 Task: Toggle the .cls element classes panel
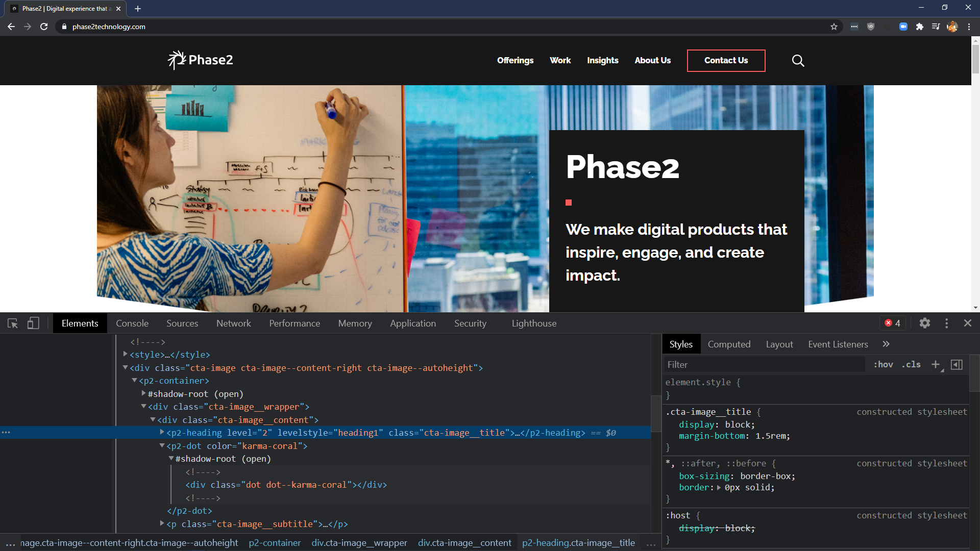(x=911, y=364)
